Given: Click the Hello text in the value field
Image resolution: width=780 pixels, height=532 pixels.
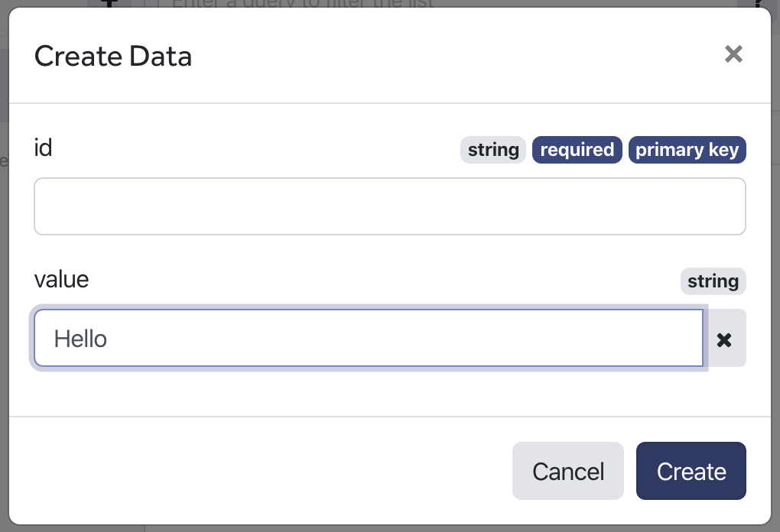Looking at the screenshot, I should [x=80, y=339].
